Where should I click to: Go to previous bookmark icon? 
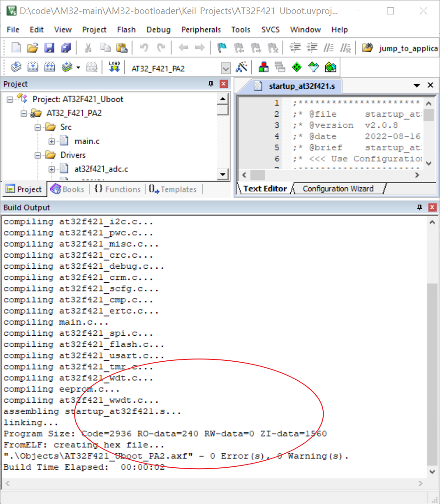(x=239, y=48)
